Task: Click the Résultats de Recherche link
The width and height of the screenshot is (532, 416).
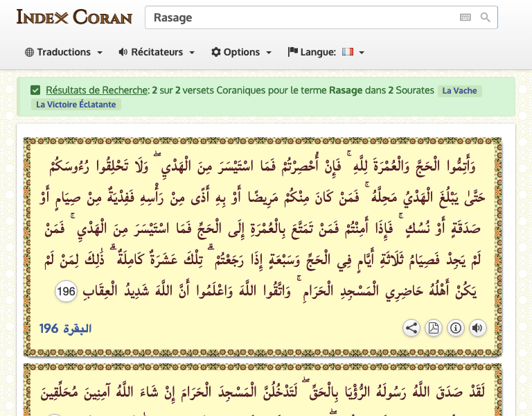Action: (x=97, y=90)
